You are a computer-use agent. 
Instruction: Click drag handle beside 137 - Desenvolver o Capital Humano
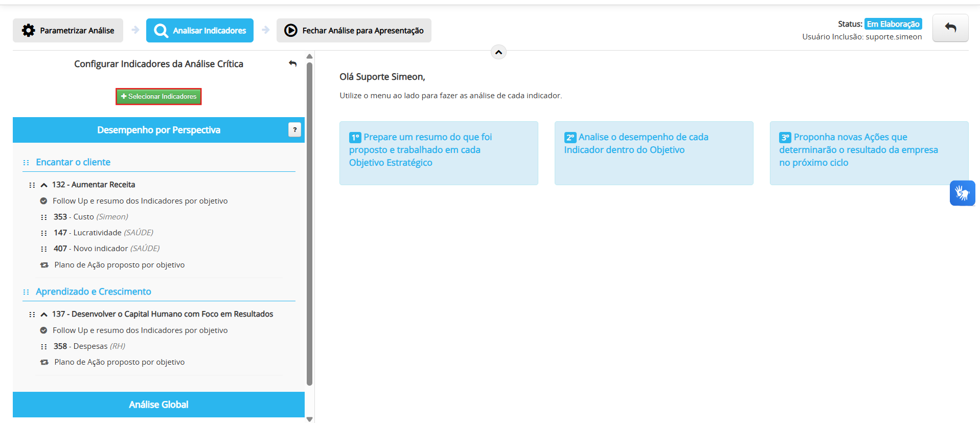click(32, 315)
